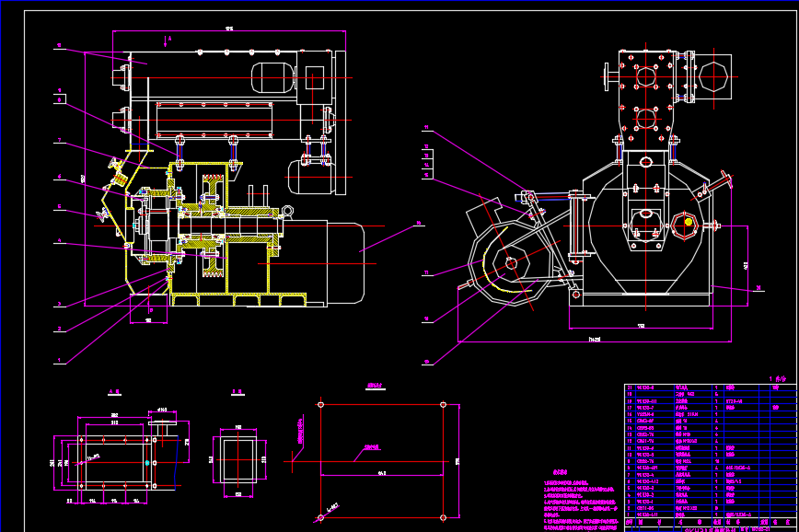Select the view A title label

[x=114, y=392]
